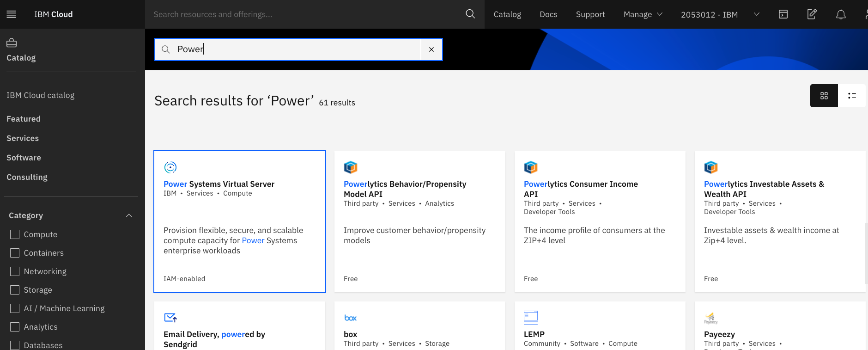Screen dimensions: 868x350
Task: Open Powerlytics Investable Assets & Wealth API
Action: click(x=764, y=189)
